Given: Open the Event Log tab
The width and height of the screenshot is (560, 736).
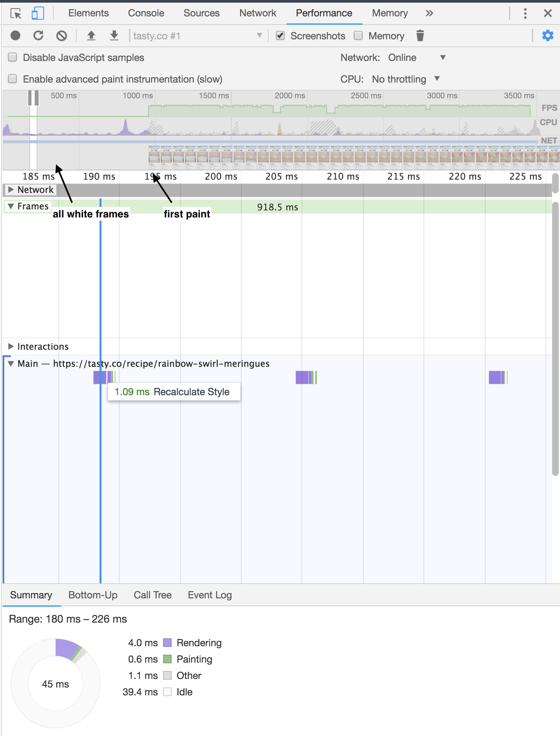Looking at the screenshot, I should tap(210, 595).
